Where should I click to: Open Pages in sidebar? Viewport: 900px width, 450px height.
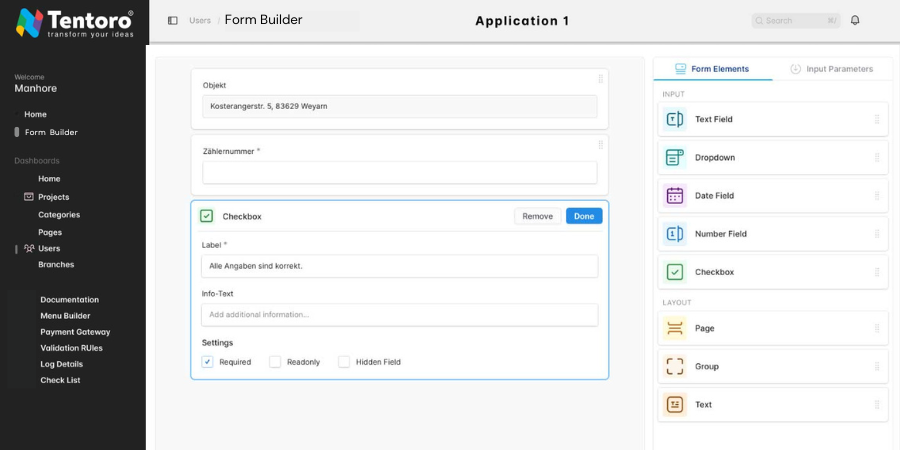[x=50, y=232]
